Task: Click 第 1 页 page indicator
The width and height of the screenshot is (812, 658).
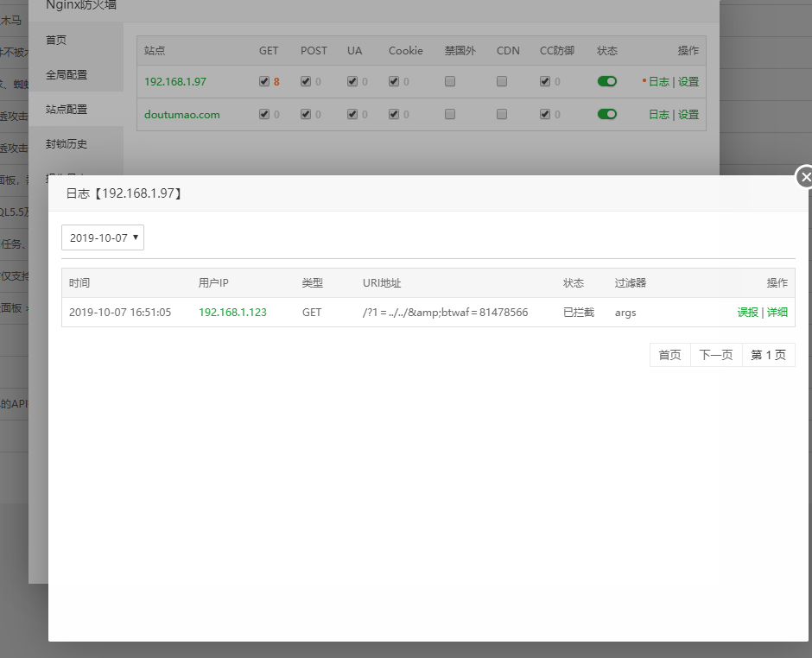Action: coord(769,355)
